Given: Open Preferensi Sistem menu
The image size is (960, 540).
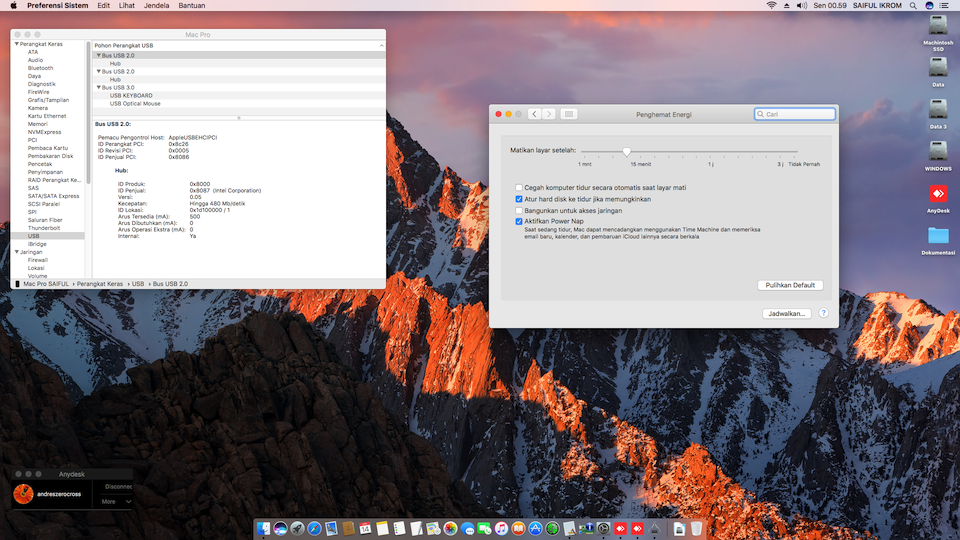Looking at the screenshot, I should pyautogui.click(x=58, y=6).
